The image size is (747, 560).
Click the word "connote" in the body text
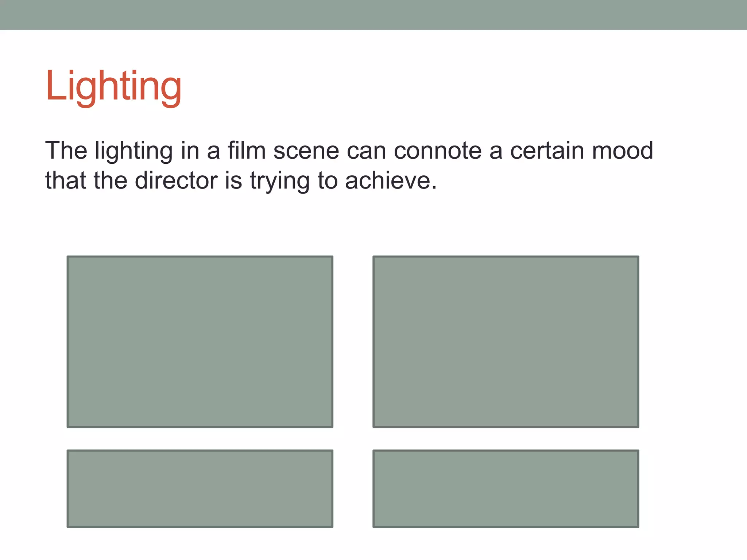[x=438, y=151]
